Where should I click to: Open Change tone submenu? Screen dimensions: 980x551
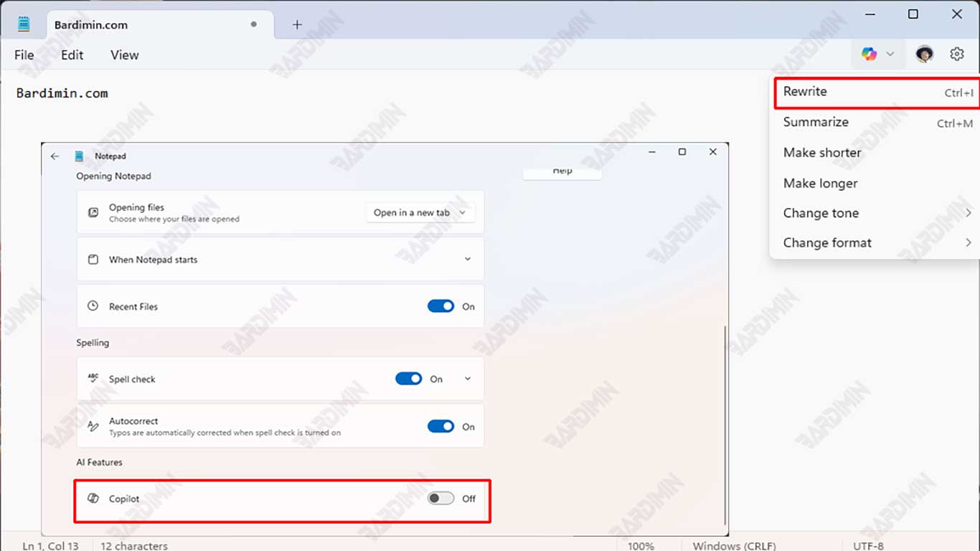click(875, 213)
